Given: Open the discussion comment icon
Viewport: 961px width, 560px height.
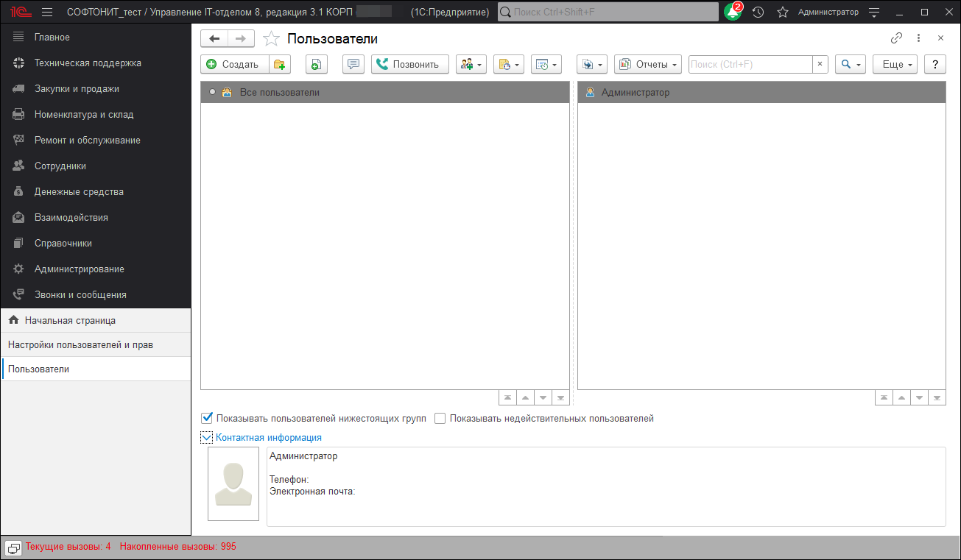Looking at the screenshot, I should pyautogui.click(x=353, y=64).
